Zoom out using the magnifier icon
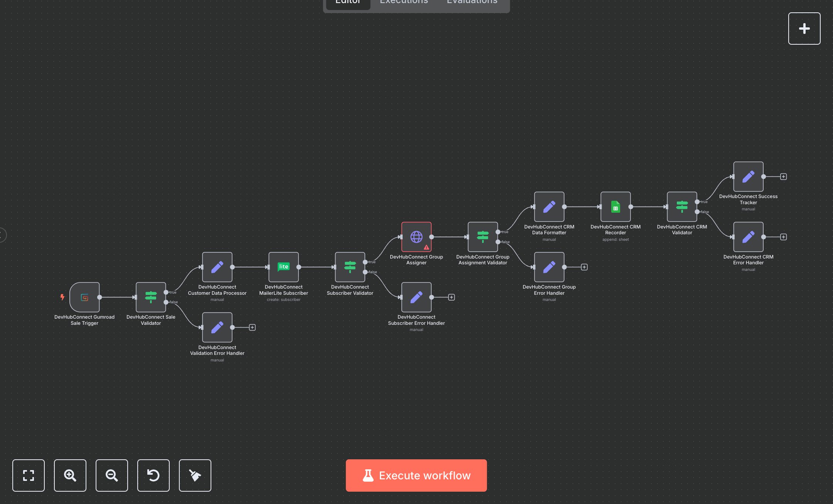Screen dimensions: 833x504 tap(111, 475)
